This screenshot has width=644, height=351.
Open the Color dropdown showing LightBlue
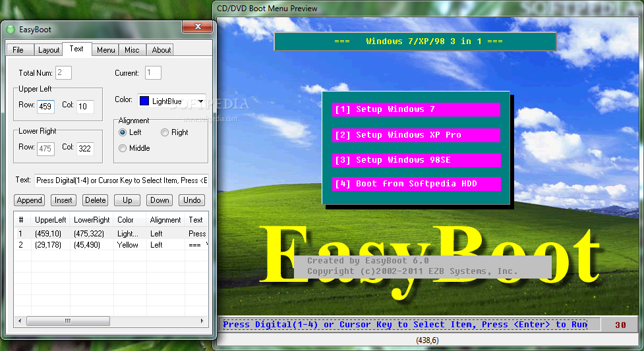[x=171, y=101]
